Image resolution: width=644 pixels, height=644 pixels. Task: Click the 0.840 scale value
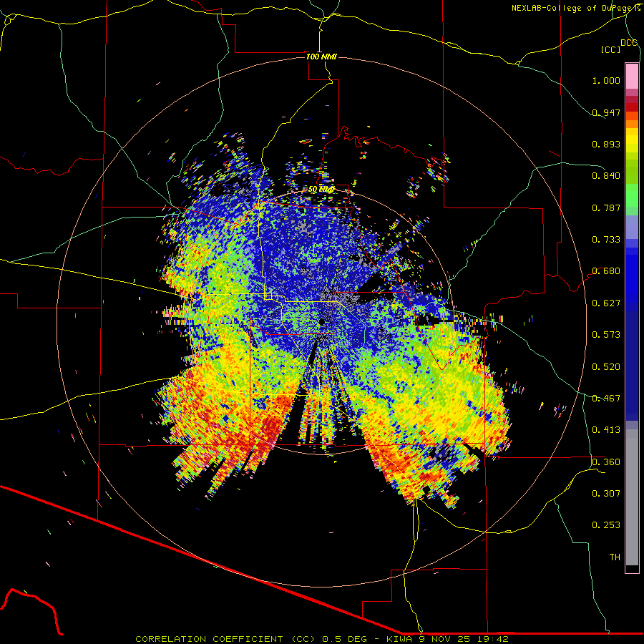(606, 176)
